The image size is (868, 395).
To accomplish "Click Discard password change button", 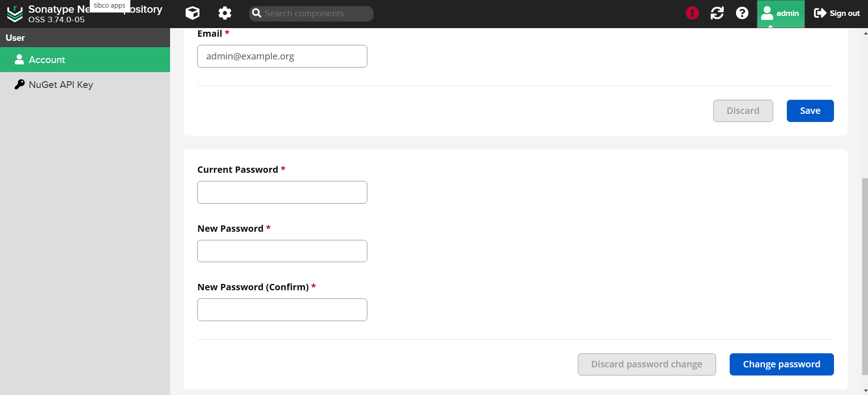I will tap(646, 364).
